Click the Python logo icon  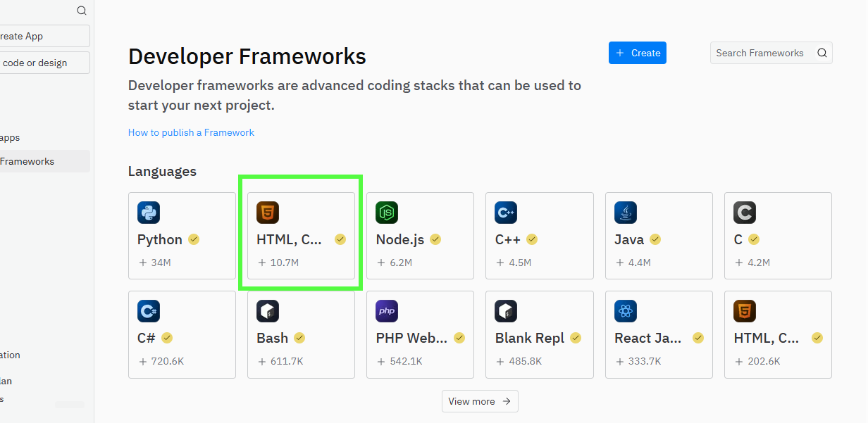point(149,213)
